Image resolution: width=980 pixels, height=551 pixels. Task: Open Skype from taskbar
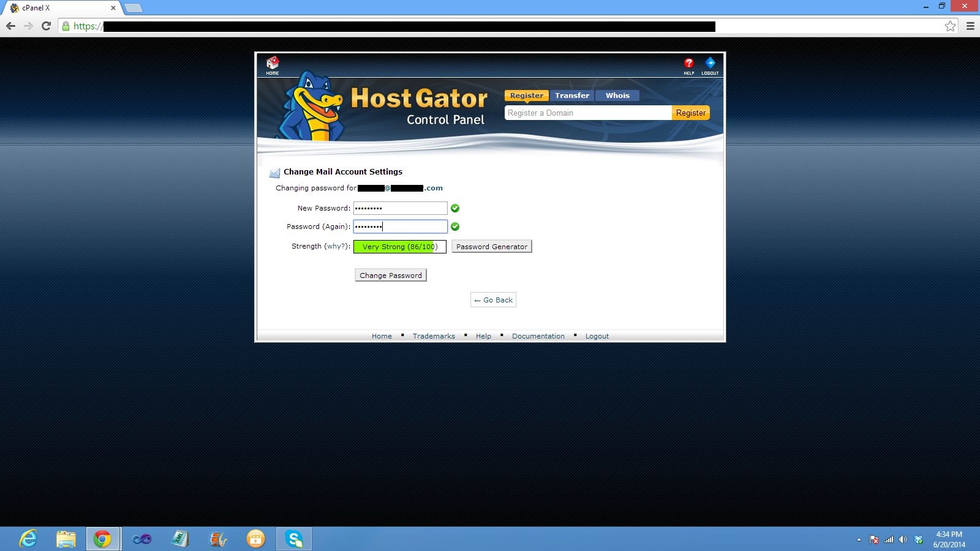click(294, 539)
